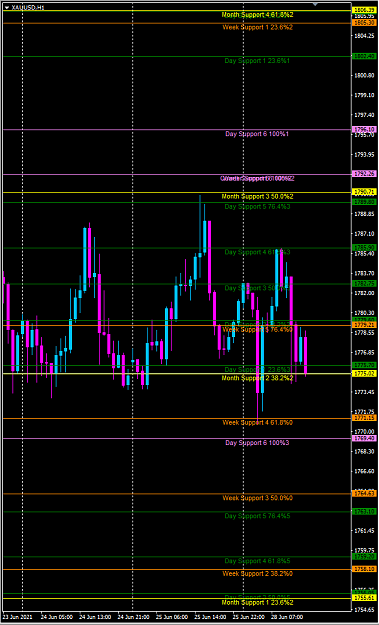379x625 pixels.
Task: Select the Day Support 5 76.4%5 label
Action: coord(257,516)
